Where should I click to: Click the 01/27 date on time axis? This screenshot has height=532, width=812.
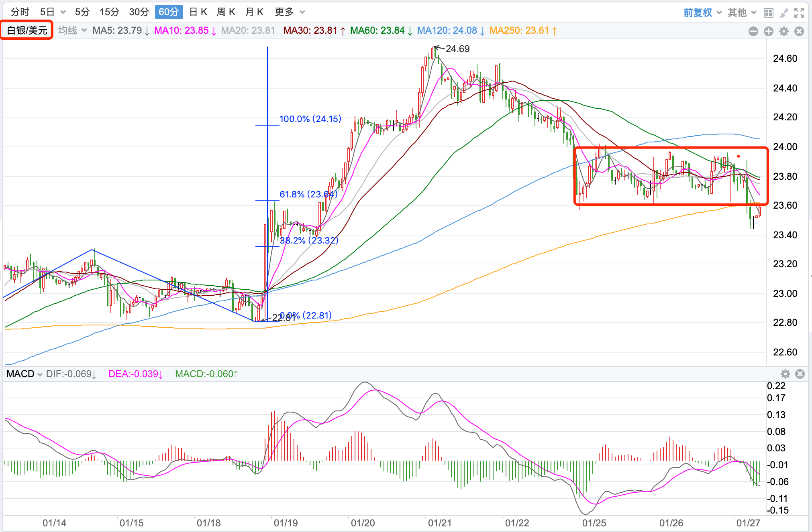tap(748, 523)
